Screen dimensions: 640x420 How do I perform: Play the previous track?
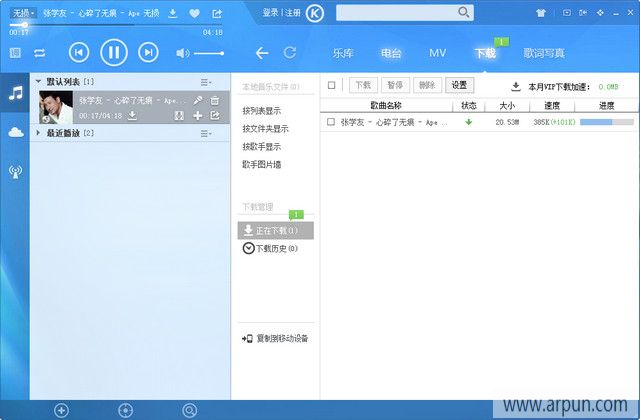click(79, 52)
